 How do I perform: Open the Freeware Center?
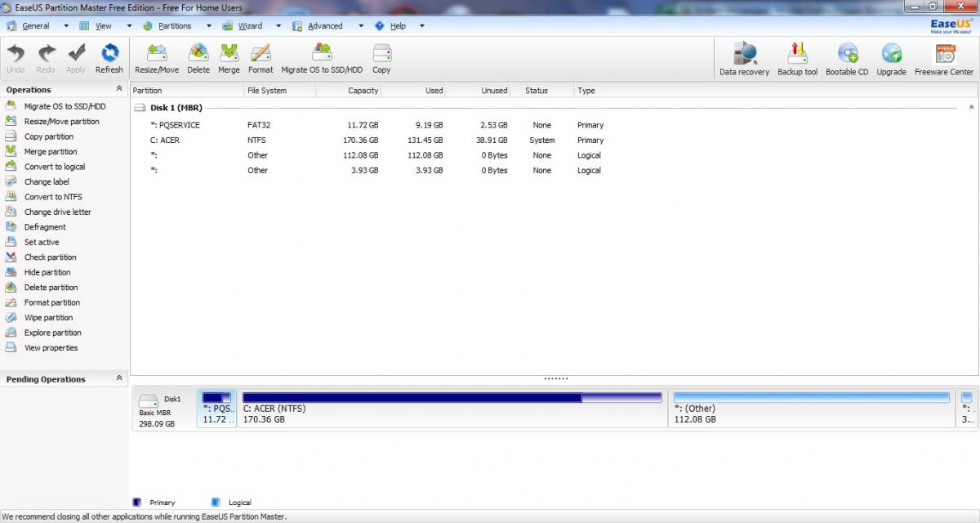(x=944, y=60)
